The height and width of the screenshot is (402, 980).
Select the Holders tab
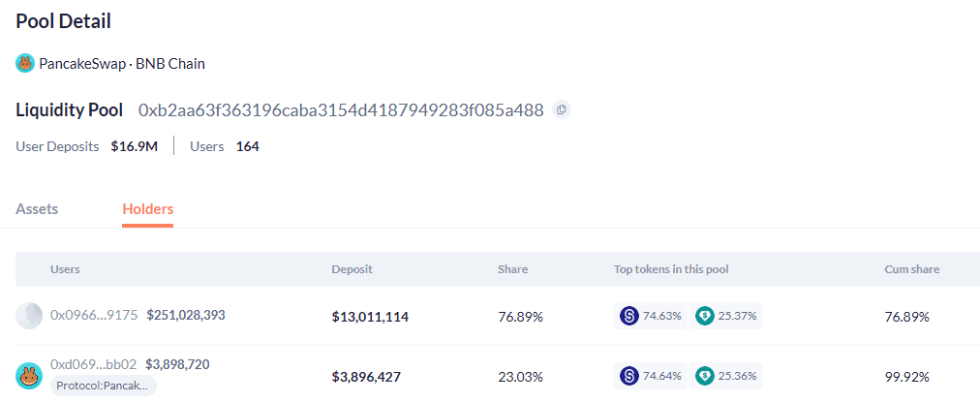(x=147, y=208)
